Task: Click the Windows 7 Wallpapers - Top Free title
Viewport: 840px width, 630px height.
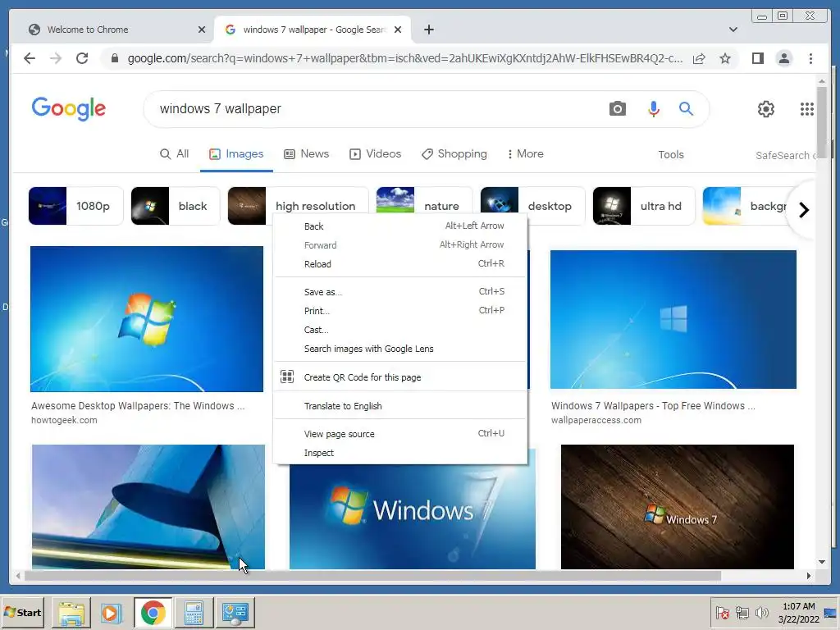Action: tap(653, 406)
